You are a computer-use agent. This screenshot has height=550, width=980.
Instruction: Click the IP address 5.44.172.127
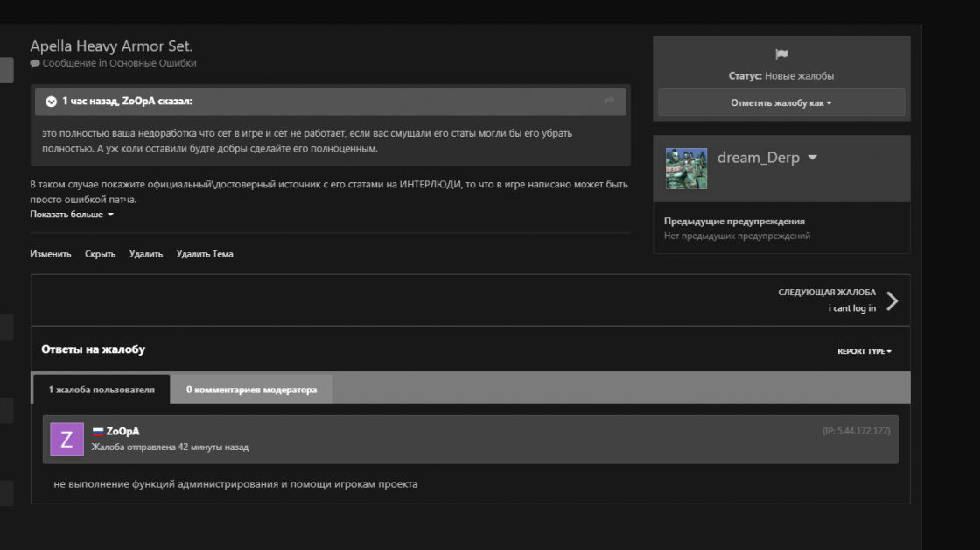tap(856, 431)
